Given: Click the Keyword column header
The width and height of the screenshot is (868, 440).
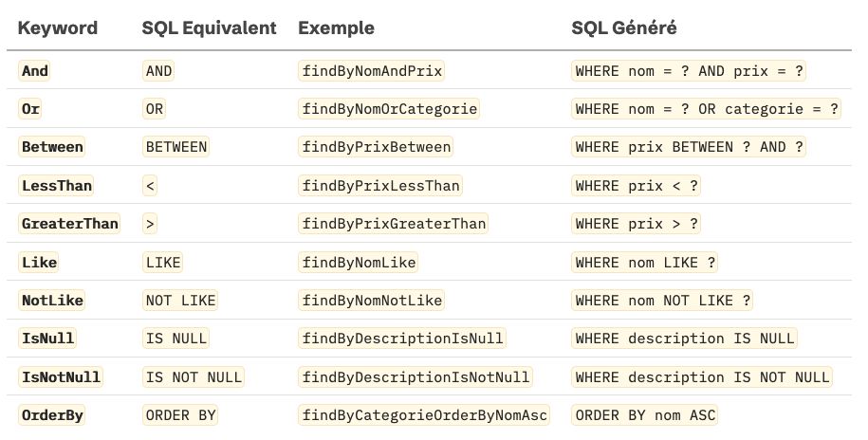Looking at the screenshot, I should pos(58,28).
